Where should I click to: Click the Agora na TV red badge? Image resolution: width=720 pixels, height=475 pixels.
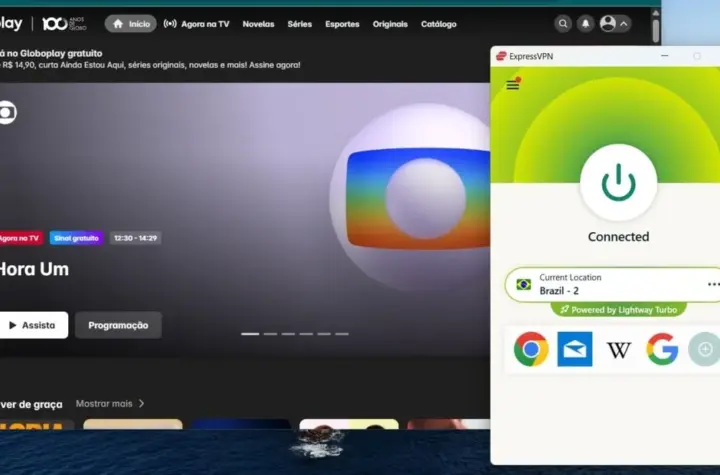tap(21, 238)
